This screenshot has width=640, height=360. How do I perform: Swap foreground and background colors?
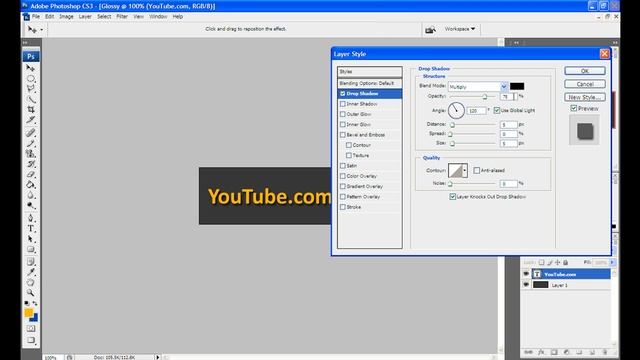click(35, 303)
